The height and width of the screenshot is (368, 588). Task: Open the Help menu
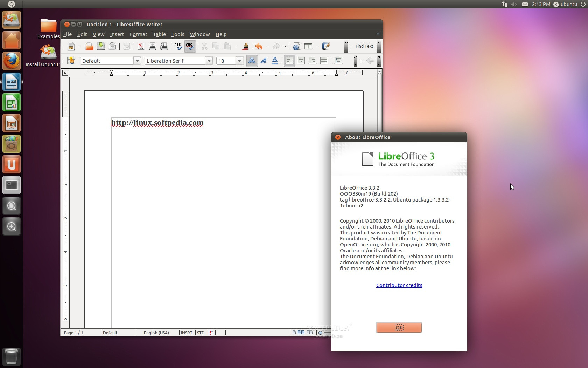pyautogui.click(x=221, y=34)
